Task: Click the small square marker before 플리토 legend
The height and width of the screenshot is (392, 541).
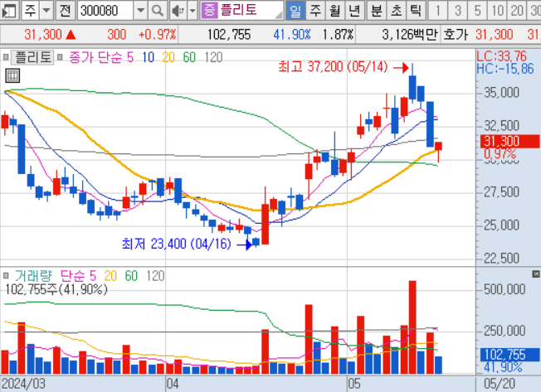Action: (6, 57)
